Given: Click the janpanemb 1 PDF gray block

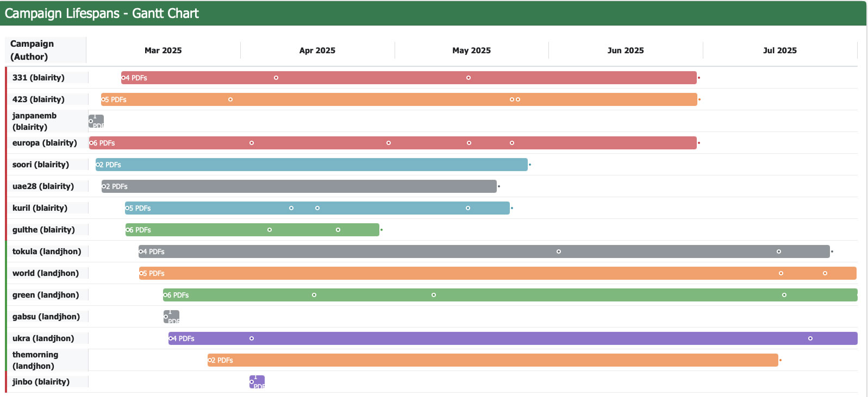Looking at the screenshot, I should pyautogui.click(x=96, y=121).
